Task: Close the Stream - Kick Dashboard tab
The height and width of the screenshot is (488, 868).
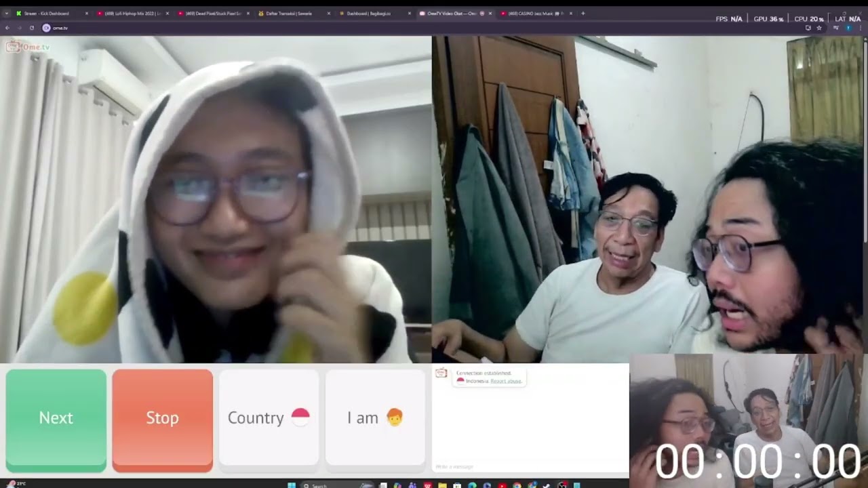Action: [x=87, y=14]
